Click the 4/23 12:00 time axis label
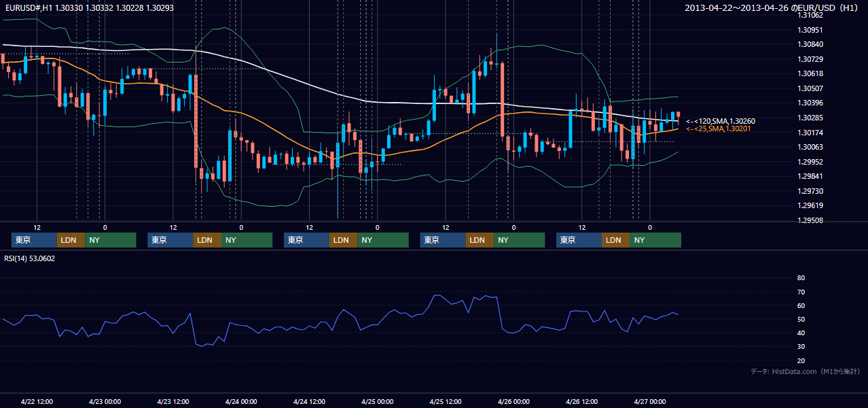Screen dimensions: 868x408 click(x=173, y=402)
